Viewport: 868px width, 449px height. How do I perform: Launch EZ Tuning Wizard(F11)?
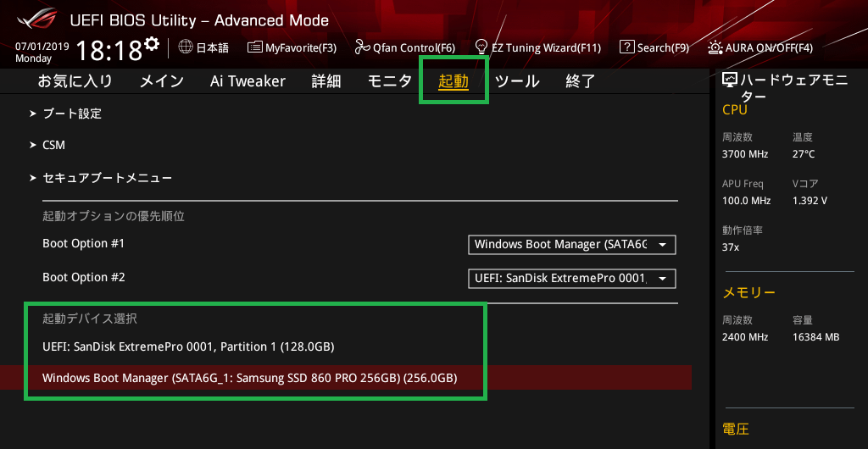pos(538,47)
